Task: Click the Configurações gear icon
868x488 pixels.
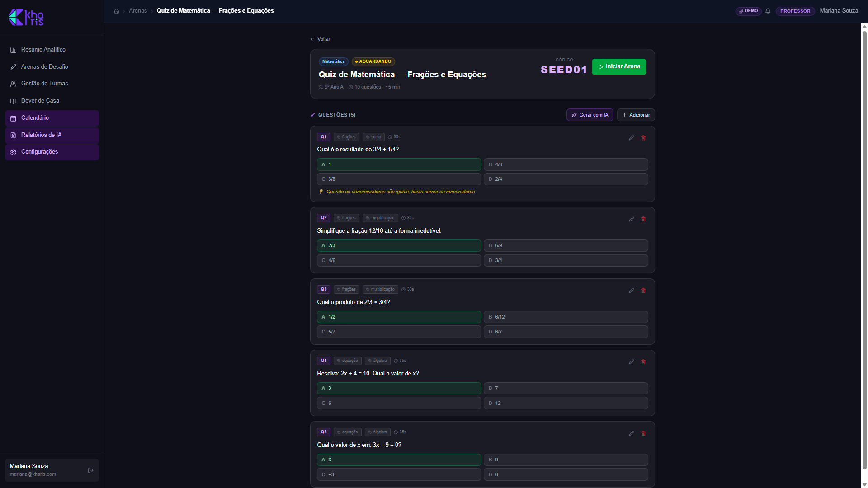Action: 13,152
